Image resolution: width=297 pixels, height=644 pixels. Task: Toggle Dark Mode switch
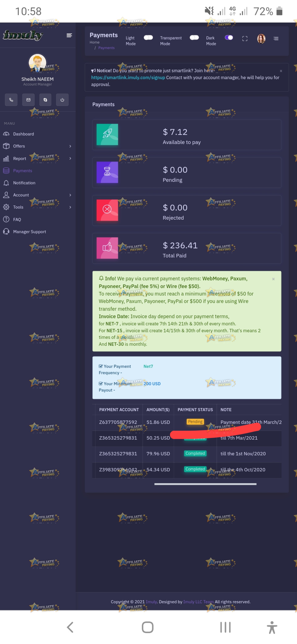[229, 37]
